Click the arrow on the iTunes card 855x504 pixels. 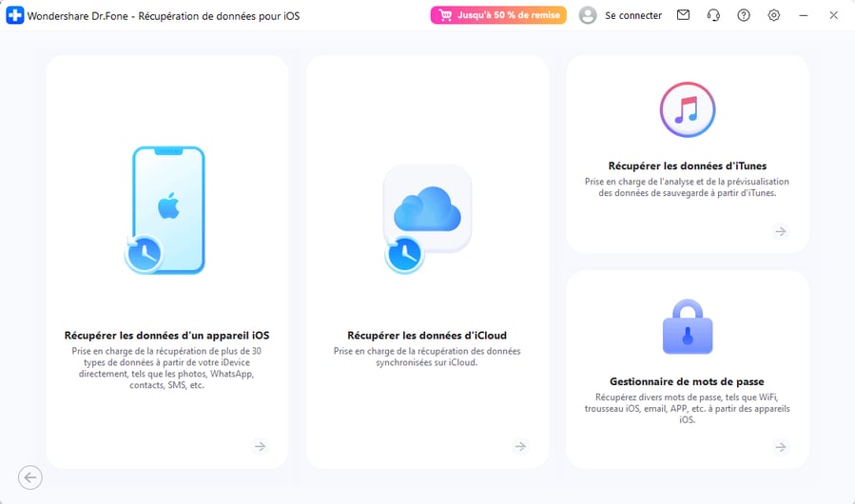pyautogui.click(x=781, y=231)
